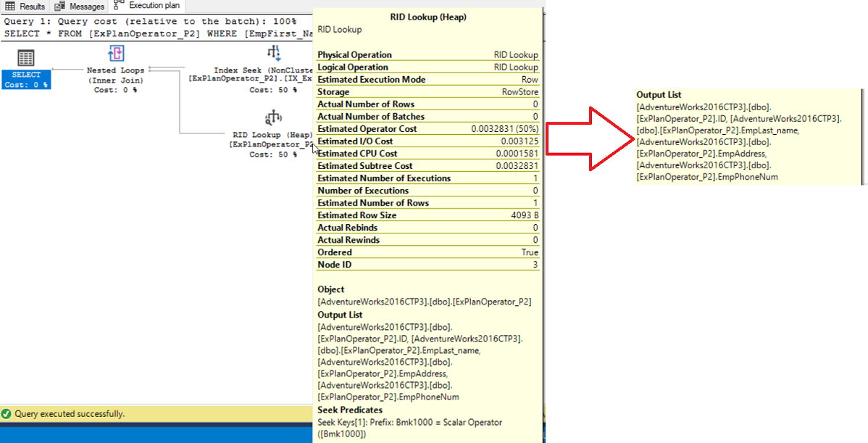This screenshot has height=443, width=868.
Task: Switch to the Results tab
Action: [x=25, y=6]
